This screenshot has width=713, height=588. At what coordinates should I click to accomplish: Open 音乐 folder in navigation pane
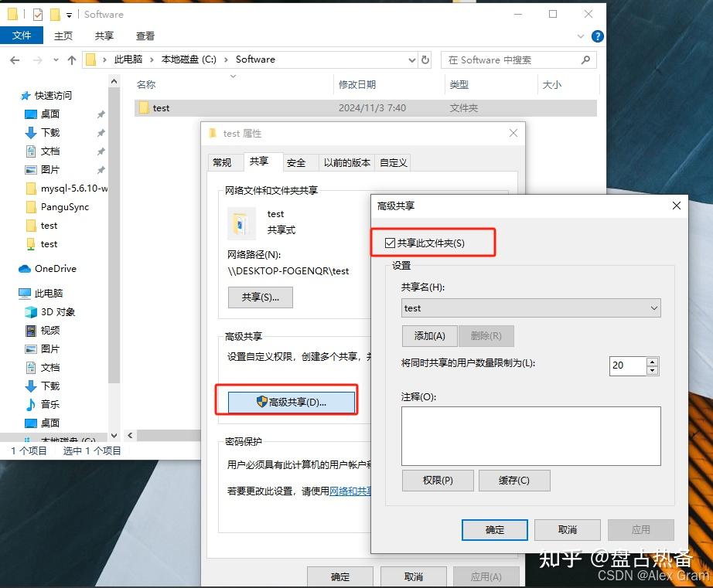click(49, 405)
